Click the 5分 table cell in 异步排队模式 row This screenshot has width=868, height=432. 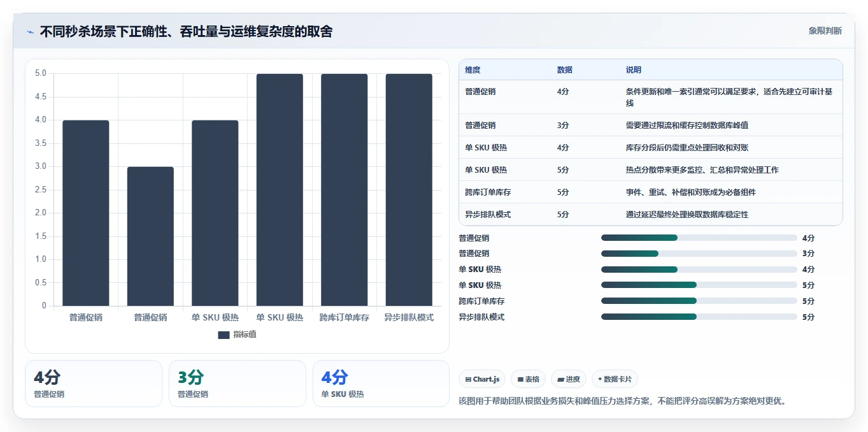coord(563,215)
